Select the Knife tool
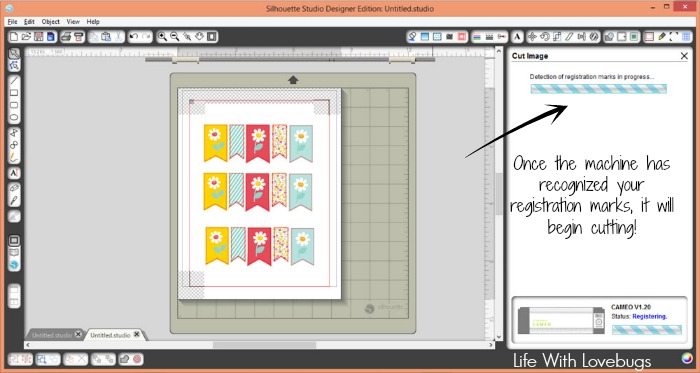Image resolution: width=700 pixels, height=373 pixels. [x=14, y=200]
